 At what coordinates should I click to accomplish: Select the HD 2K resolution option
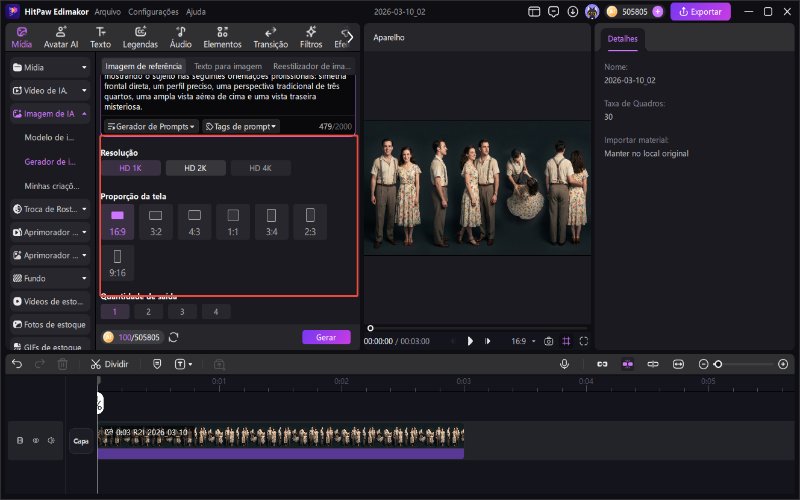(195, 168)
